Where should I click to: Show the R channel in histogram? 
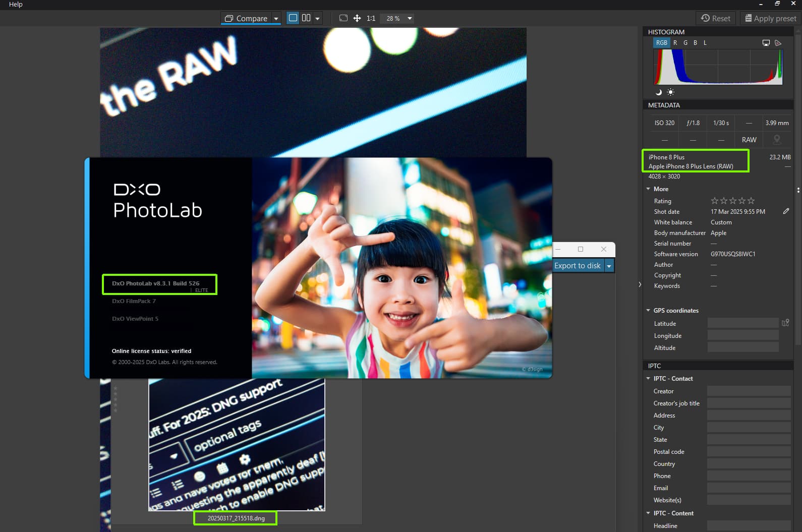[x=675, y=43]
